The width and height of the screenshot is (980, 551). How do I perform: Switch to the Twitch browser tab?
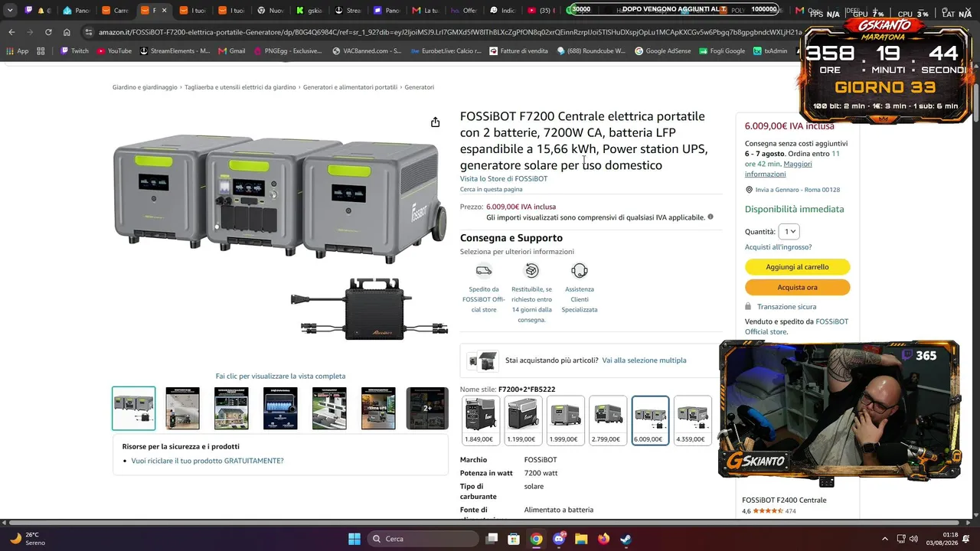pos(36,11)
